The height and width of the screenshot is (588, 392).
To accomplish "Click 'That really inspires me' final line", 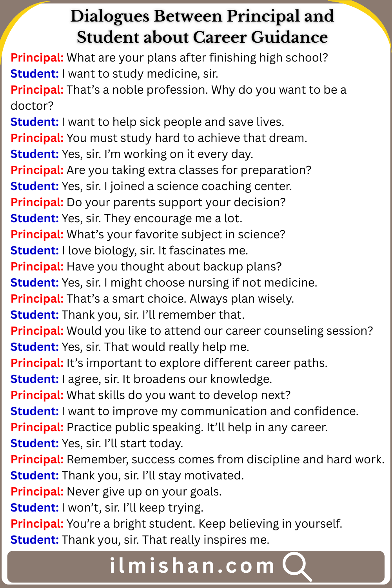I will pos(206,540).
